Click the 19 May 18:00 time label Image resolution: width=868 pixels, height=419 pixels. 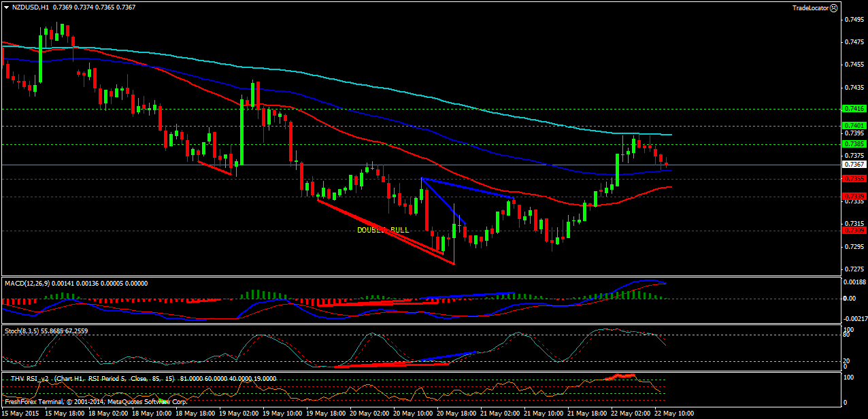click(x=325, y=414)
